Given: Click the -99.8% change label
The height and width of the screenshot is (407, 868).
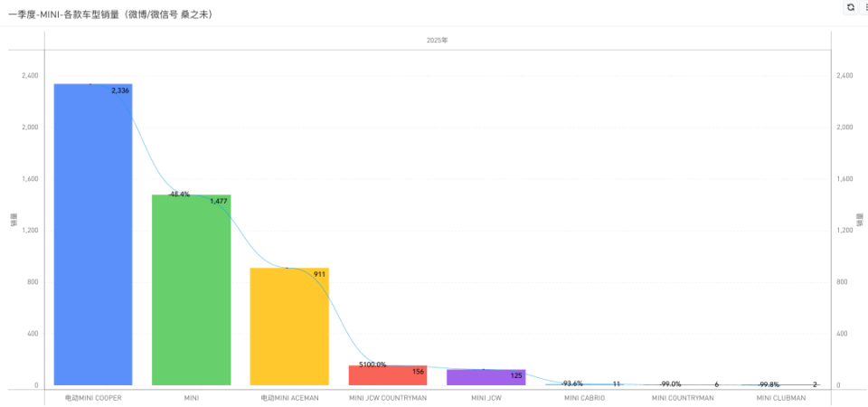Looking at the screenshot, I should pos(769,384).
